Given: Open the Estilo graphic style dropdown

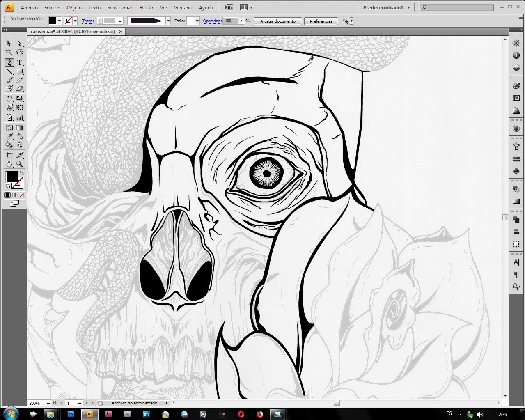Looking at the screenshot, I should coord(197,21).
